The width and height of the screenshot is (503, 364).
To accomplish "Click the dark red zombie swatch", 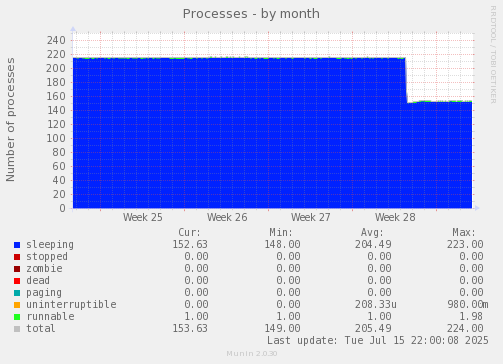I will click(x=17, y=269).
